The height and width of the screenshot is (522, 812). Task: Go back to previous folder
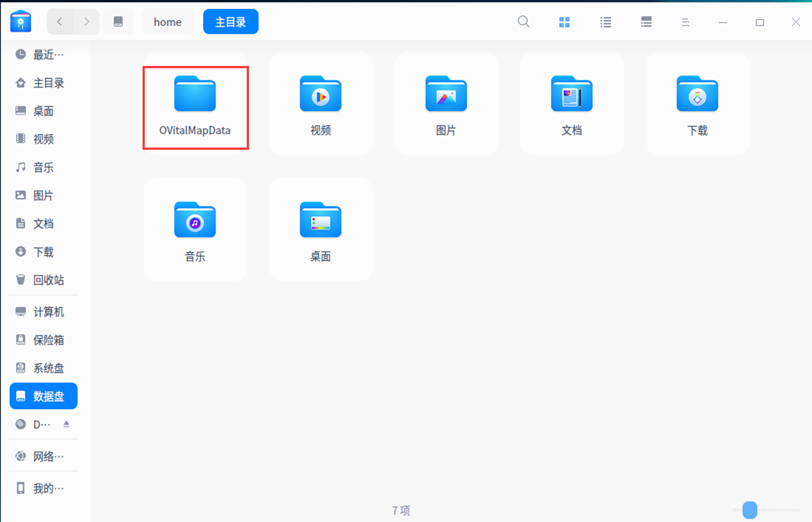click(60, 22)
